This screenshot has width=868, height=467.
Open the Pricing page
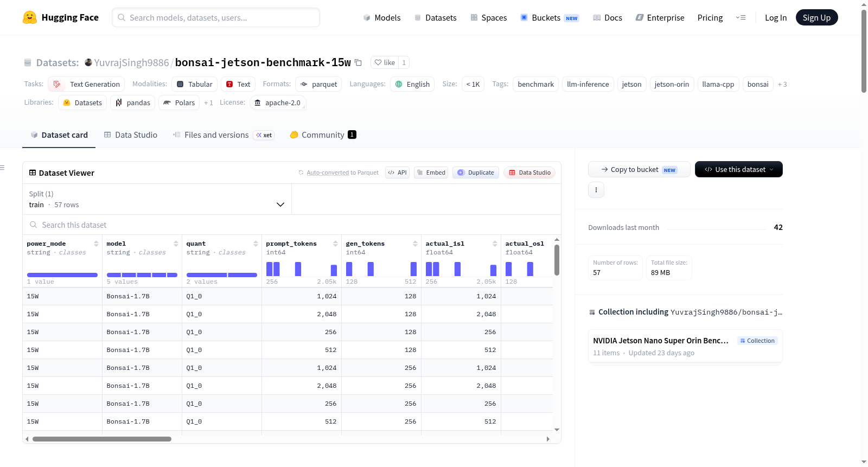click(710, 17)
